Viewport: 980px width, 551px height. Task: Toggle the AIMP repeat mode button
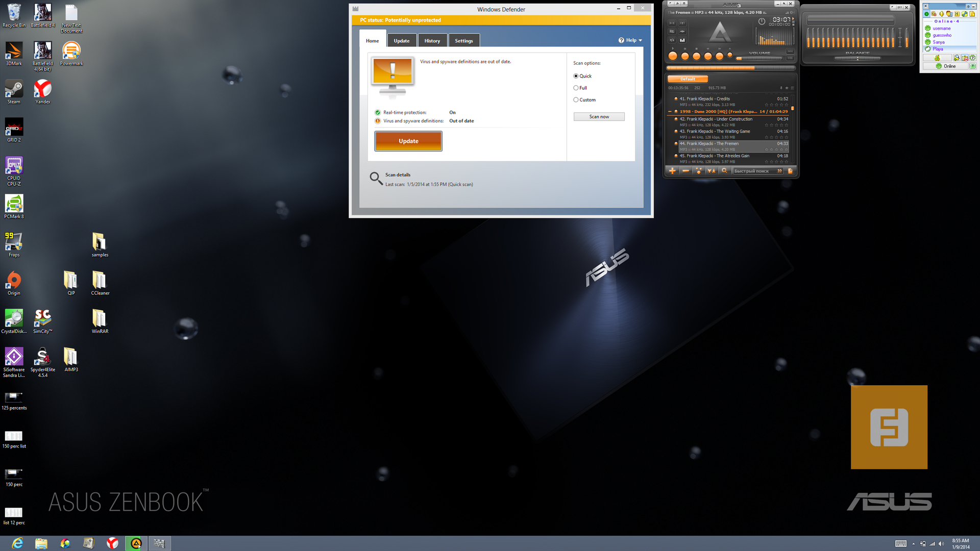pos(672,40)
